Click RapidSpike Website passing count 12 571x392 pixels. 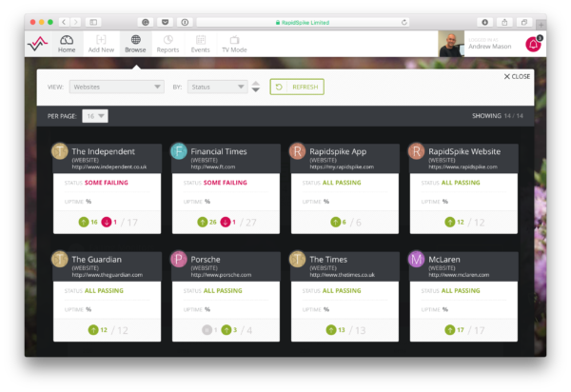(x=455, y=222)
